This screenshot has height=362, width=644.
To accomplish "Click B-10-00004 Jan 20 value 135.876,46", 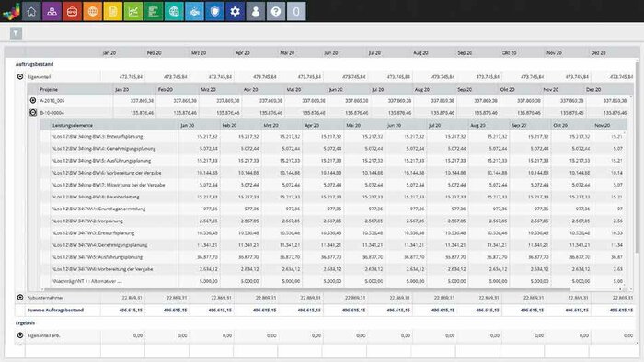I will pyautogui.click(x=142, y=112).
